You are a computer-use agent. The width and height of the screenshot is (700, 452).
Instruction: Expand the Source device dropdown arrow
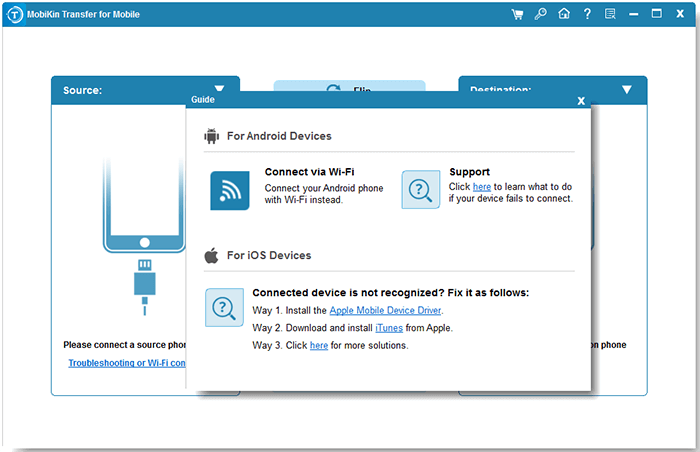click(219, 88)
